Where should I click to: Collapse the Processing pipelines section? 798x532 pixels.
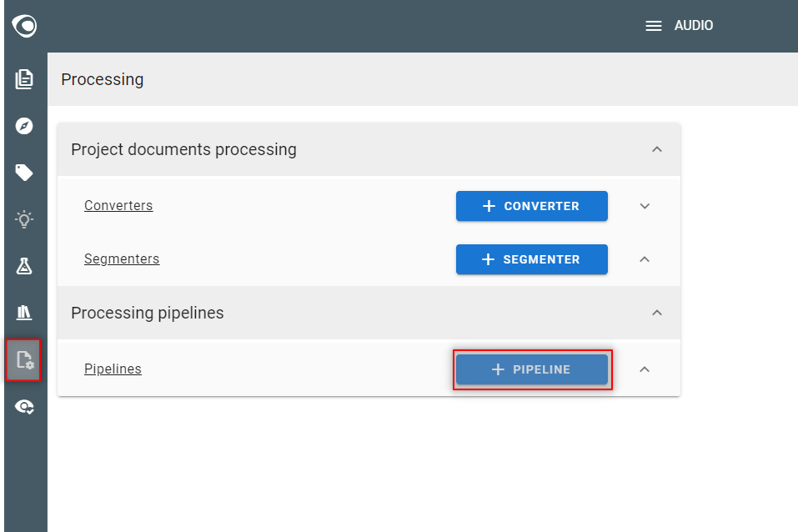pos(657,313)
